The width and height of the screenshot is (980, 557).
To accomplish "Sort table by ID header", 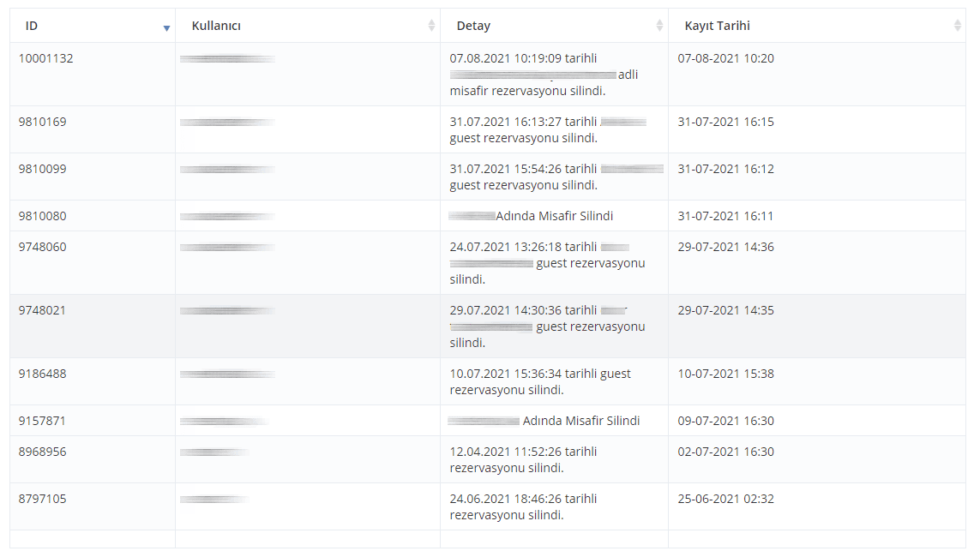I will (x=93, y=26).
